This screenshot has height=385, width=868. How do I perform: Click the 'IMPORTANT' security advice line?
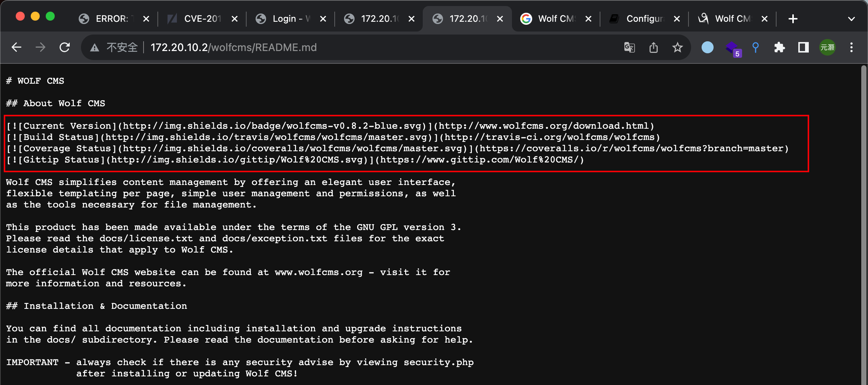tap(240, 362)
